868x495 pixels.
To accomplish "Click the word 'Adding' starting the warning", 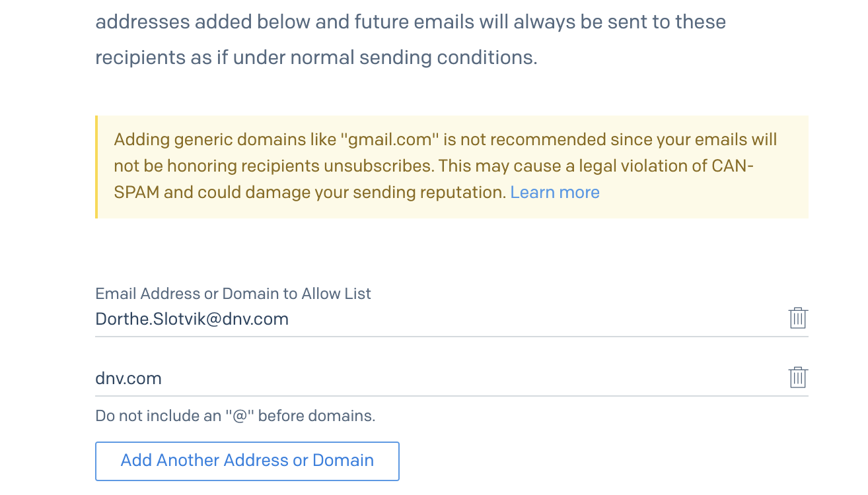I will point(139,140).
